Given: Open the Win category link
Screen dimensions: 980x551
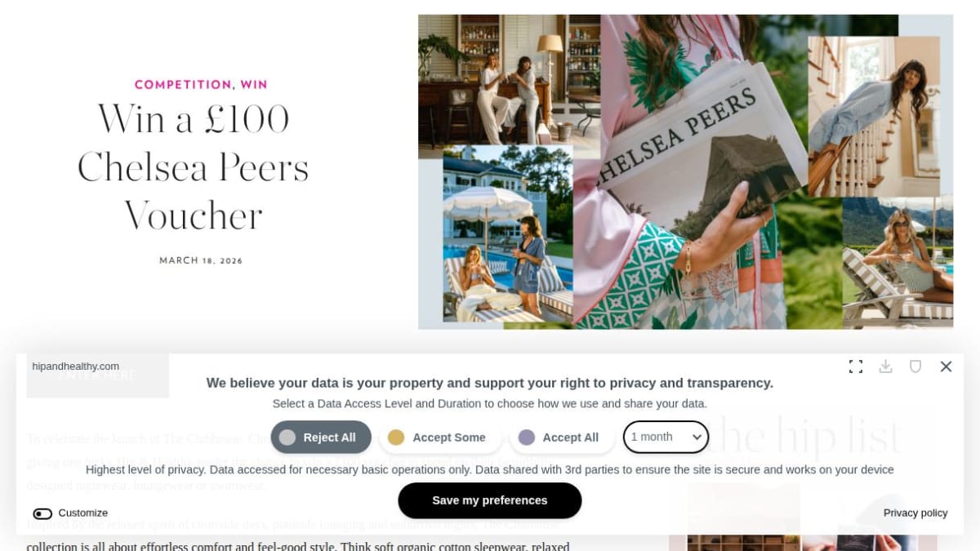Looking at the screenshot, I should click(254, 84).
